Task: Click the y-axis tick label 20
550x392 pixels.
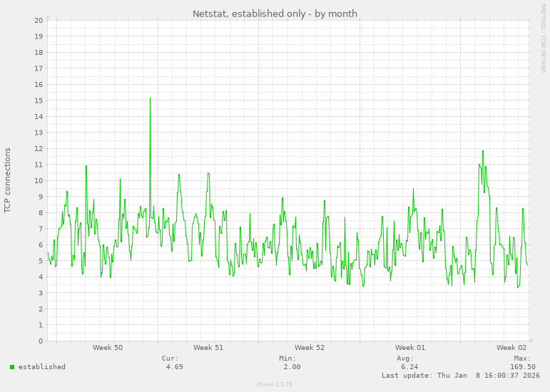Action: point(39,20)
